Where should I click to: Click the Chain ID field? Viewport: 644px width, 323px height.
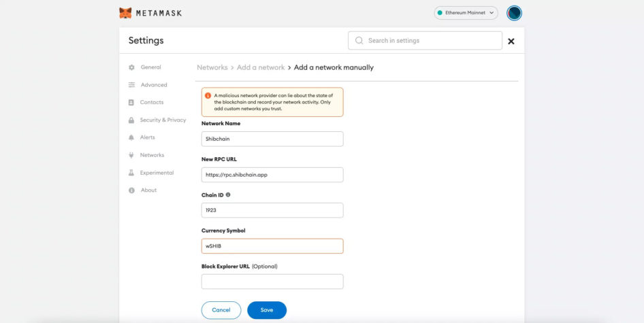[272, 210]
